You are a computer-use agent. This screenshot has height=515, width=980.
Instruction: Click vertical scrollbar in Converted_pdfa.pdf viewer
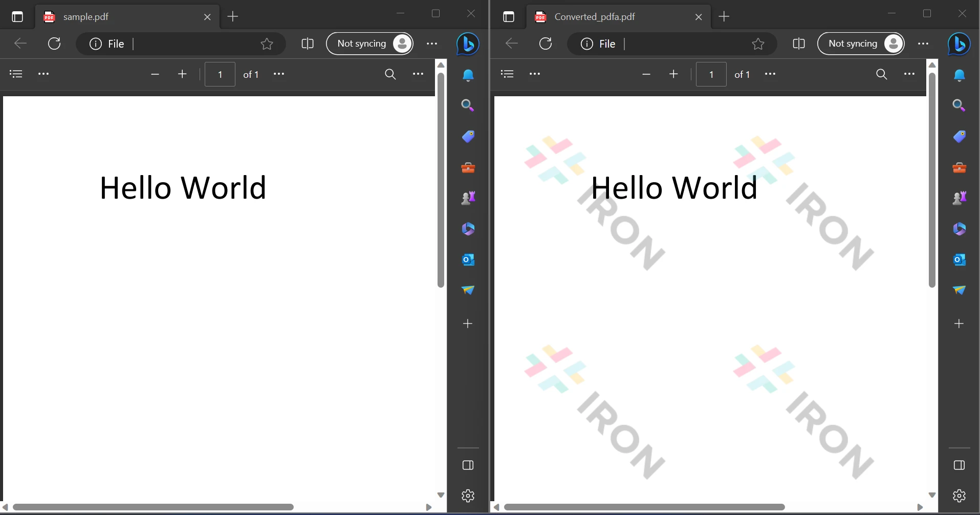click(x=932, y=181)
